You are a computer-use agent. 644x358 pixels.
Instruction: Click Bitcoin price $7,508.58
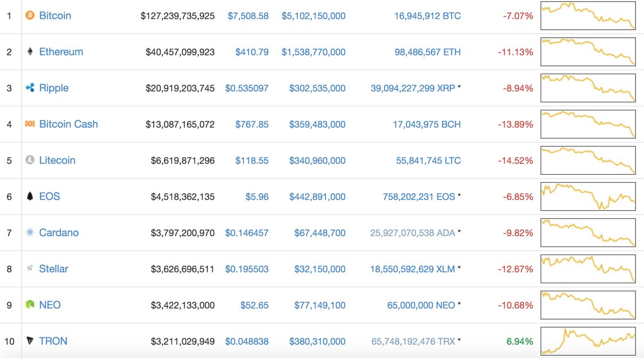click(x=248, y=16)
